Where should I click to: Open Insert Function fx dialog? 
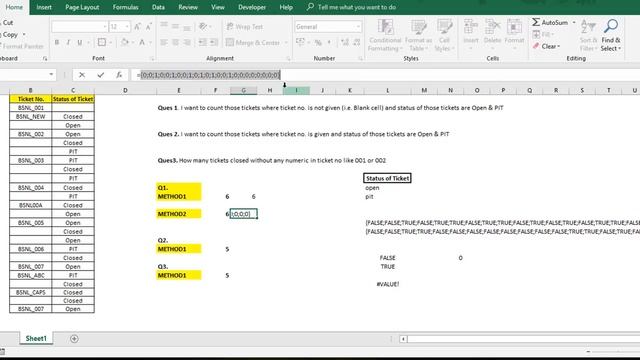119,75
